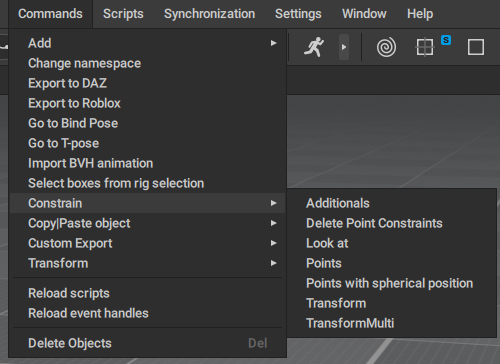Open the Settings menu

298,14
